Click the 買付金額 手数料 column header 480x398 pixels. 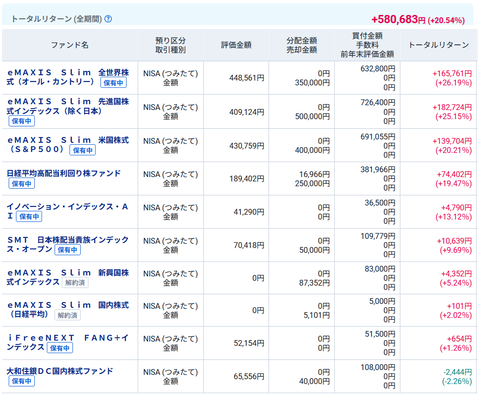pos(367,45)
